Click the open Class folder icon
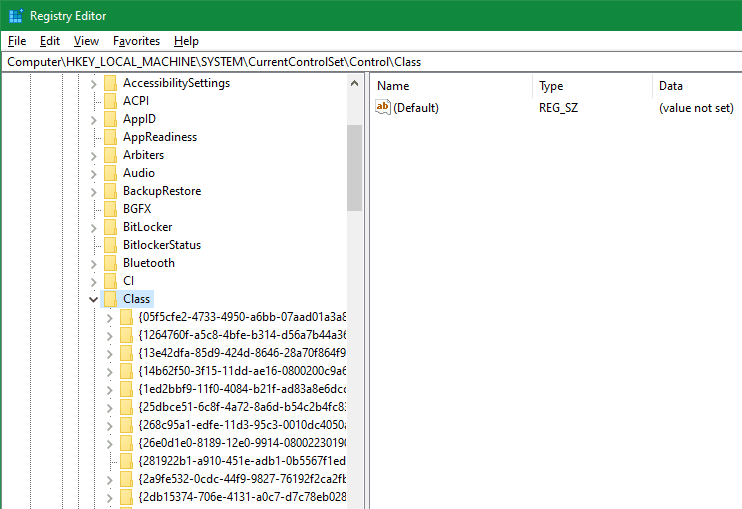 pos(110,299)
